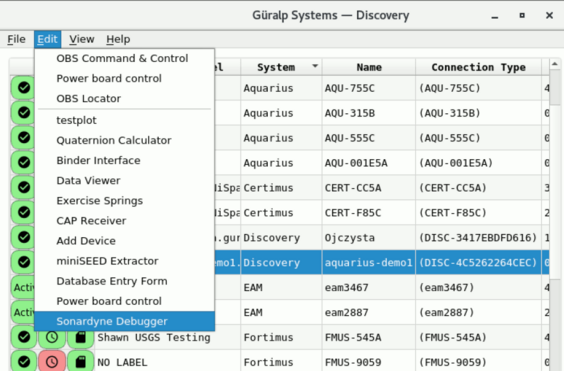Open the File menu
This screenshot has height=371, width=564.
(16, 39)
